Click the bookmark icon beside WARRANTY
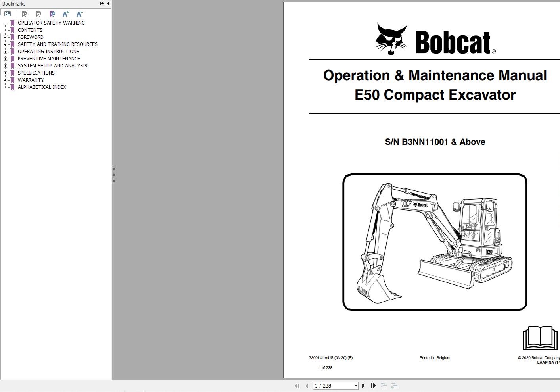The width and height of the screenshot is (560, 392). point(12,80)
